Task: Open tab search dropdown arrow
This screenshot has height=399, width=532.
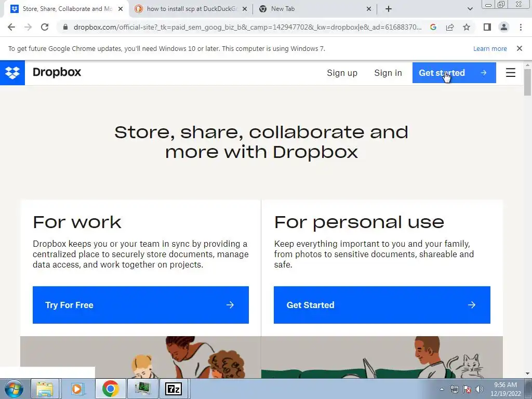Action: click(470, 9)
